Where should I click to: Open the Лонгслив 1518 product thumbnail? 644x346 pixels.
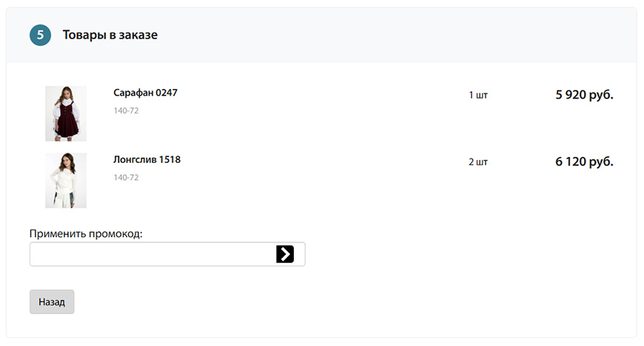pyautogui.click(x=66, y=180)
